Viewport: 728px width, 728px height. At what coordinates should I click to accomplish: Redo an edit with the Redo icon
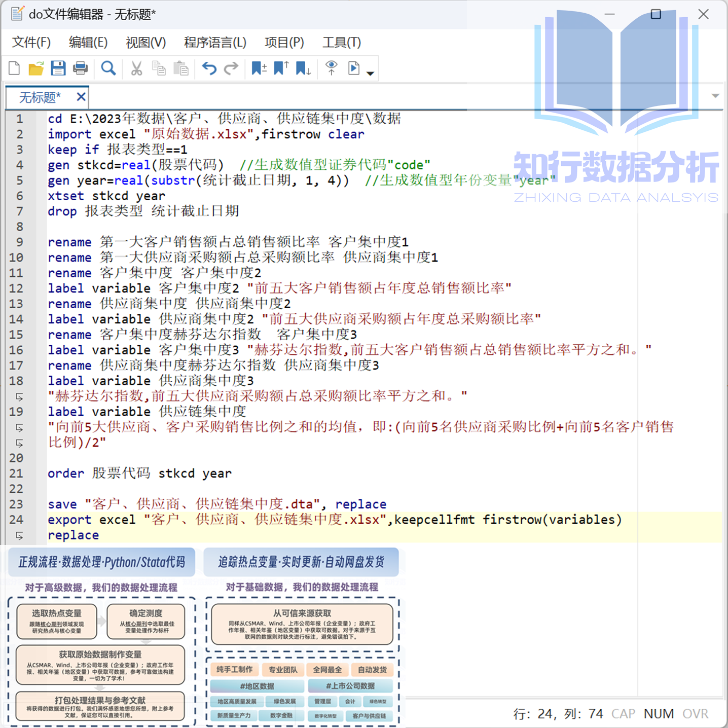231,68
